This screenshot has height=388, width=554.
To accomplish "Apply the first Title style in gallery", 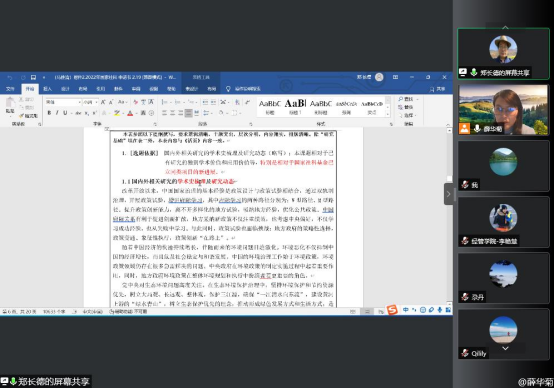I will (x=270, y=106).
